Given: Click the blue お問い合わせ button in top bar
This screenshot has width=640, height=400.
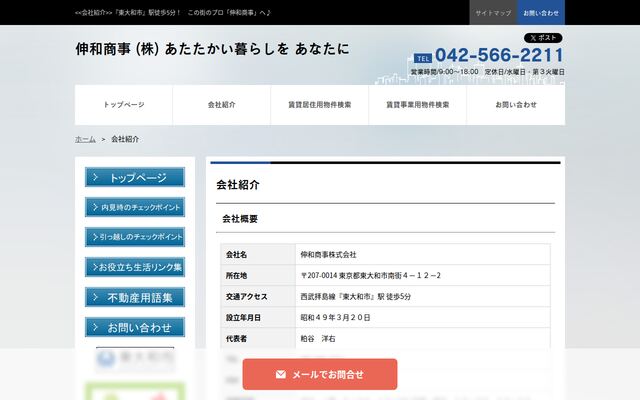Looking at the screenshot, I should 541,13.
